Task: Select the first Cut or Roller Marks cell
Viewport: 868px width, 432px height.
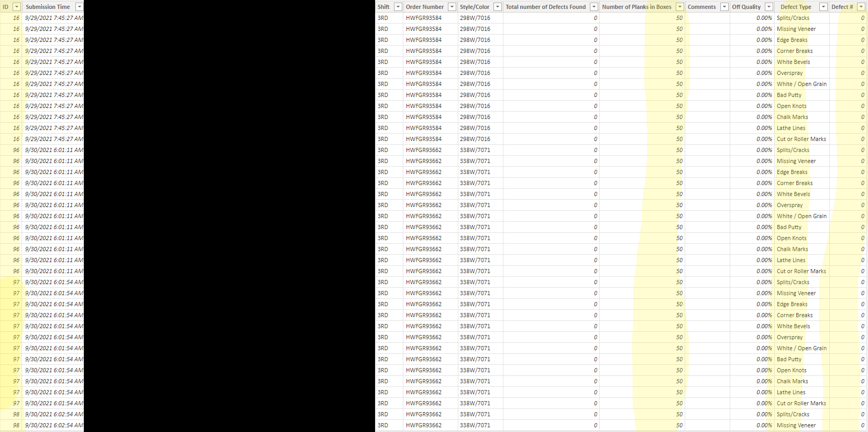Action: [801, 139]
